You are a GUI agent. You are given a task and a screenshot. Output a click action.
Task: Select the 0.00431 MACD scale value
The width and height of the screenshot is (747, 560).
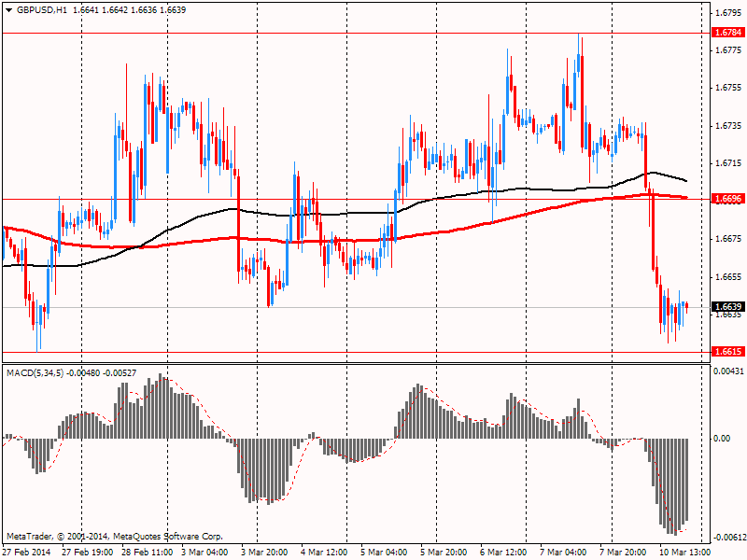728,371
